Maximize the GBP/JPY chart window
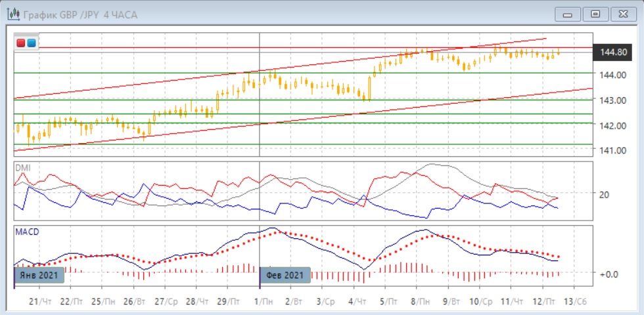The image size is (644, 315). coord(595,14)
